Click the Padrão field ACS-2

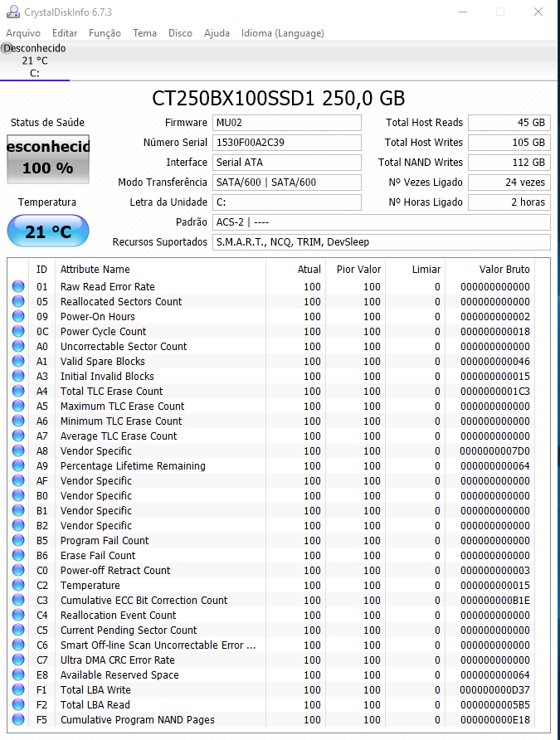coord(381,222)
